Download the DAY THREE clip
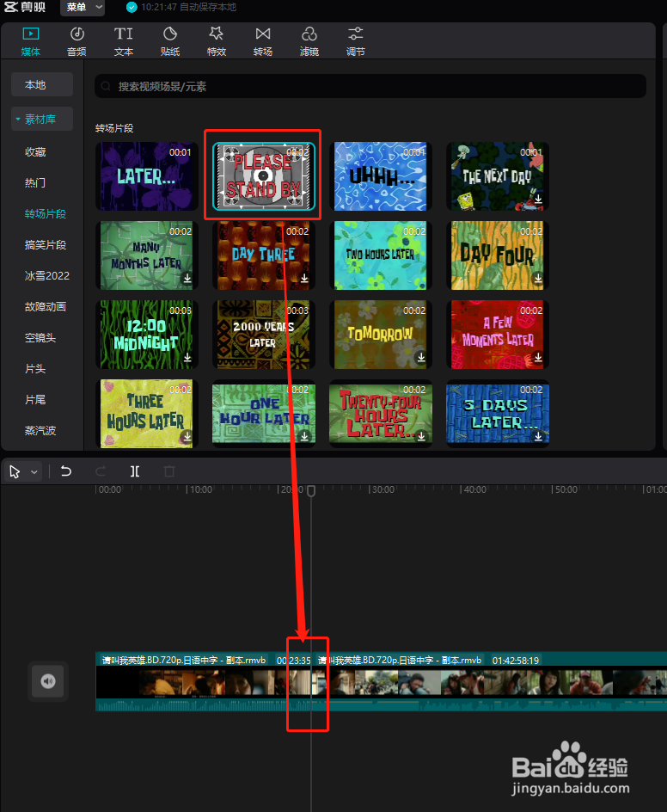The width and height of the screenshot is (667, 812). pos(304,278)
